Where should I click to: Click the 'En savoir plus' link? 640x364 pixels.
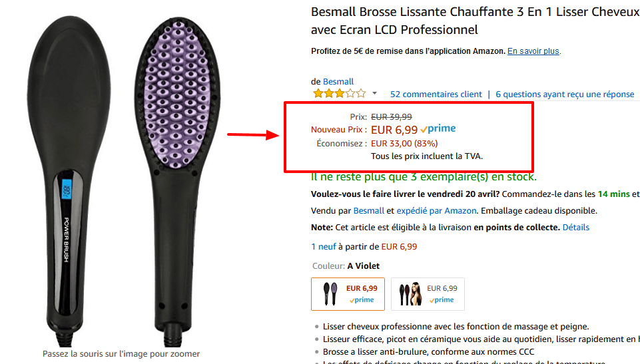click(533, 51)
